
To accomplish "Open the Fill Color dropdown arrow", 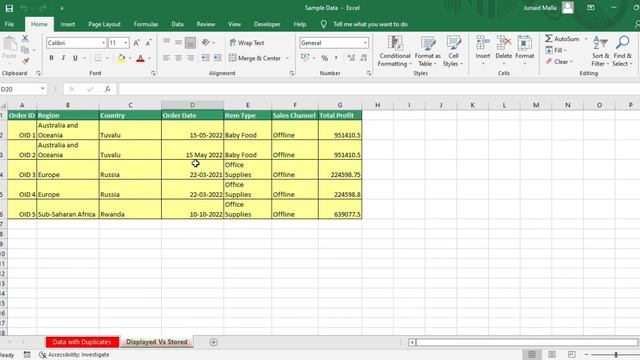I will [130, 58].
